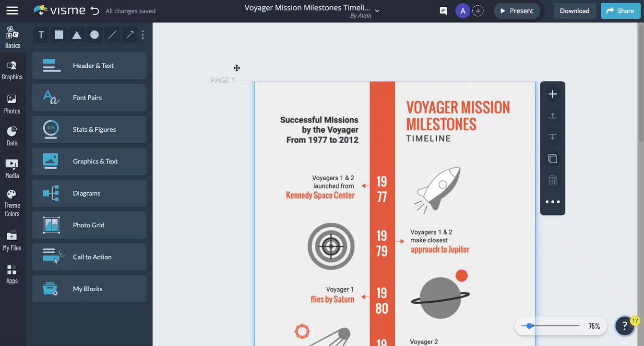Select the target bullseye graphic

click(331, 246)
